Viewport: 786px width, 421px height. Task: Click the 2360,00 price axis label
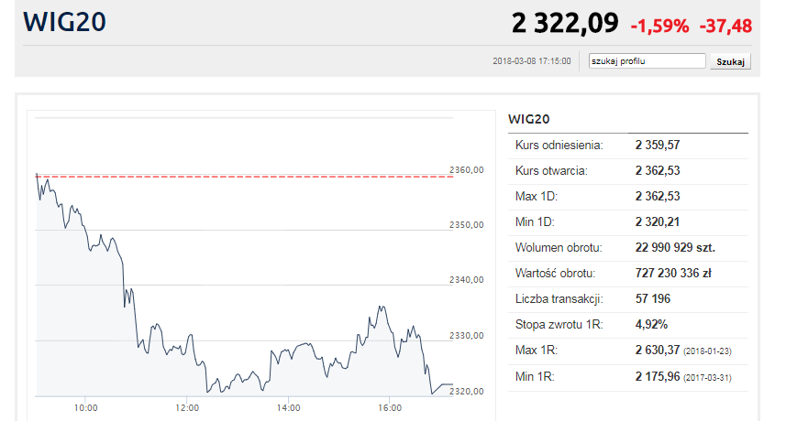[466, 170]
